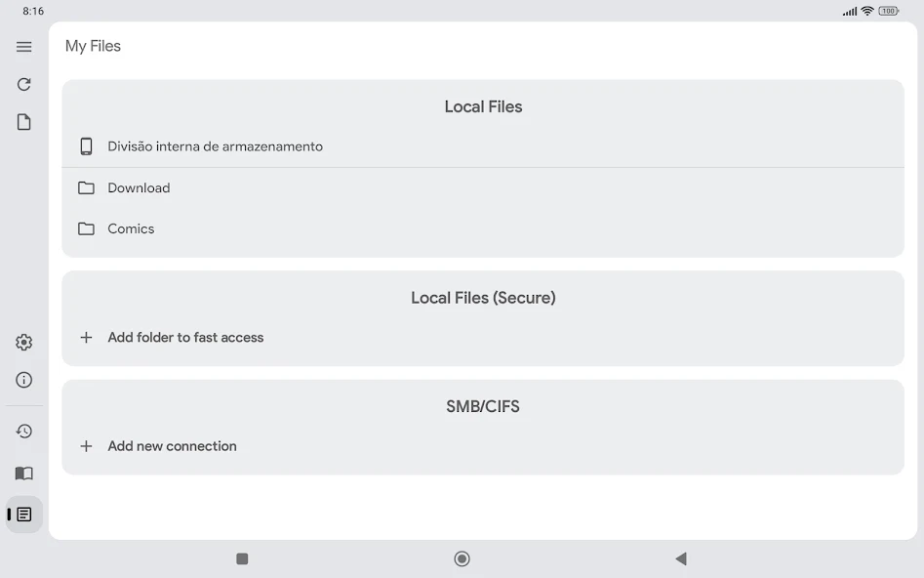Open the Download folder
Viewport: 924px width, 578px height.
[x=139, y=187]
